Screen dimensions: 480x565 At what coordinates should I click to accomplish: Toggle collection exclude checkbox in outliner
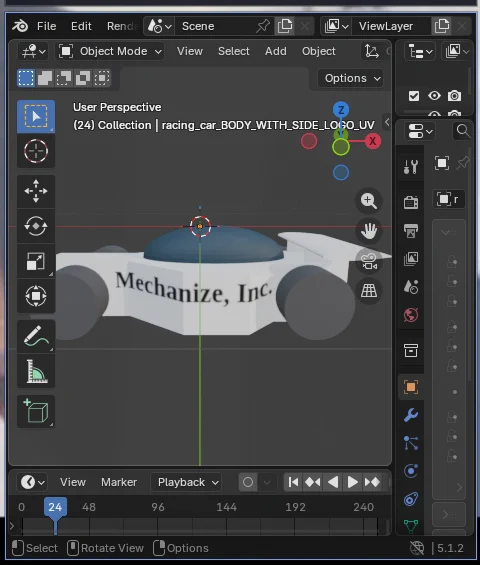click(414, 96)
